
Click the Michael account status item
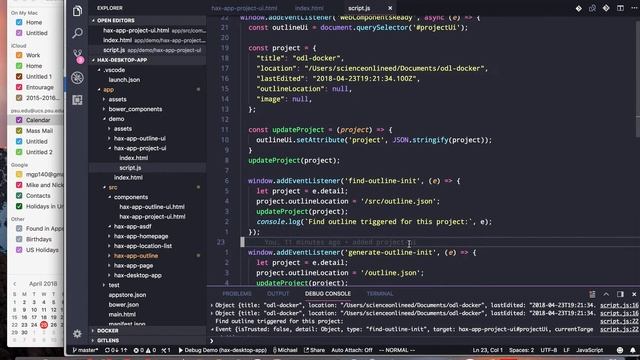click(285, 350)
